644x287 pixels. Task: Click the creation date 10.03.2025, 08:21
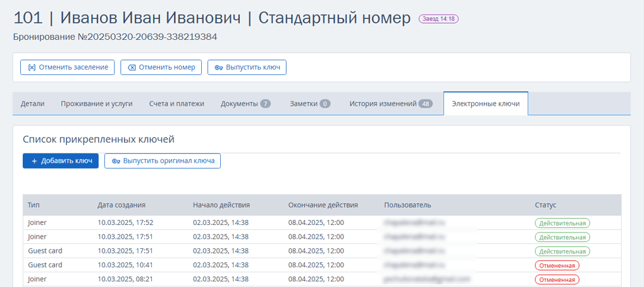[x=125, y=279]
